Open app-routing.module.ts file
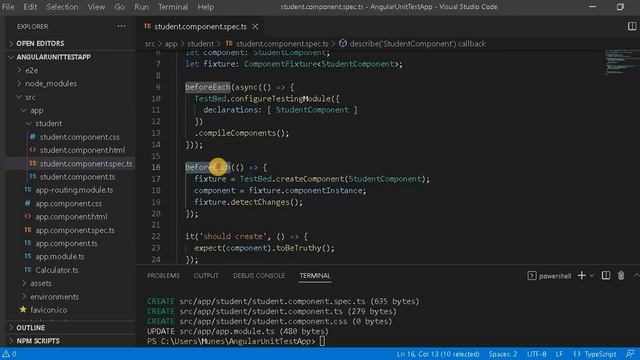The width and height of the screenshot is (640, 360). (x=74, y=190)
